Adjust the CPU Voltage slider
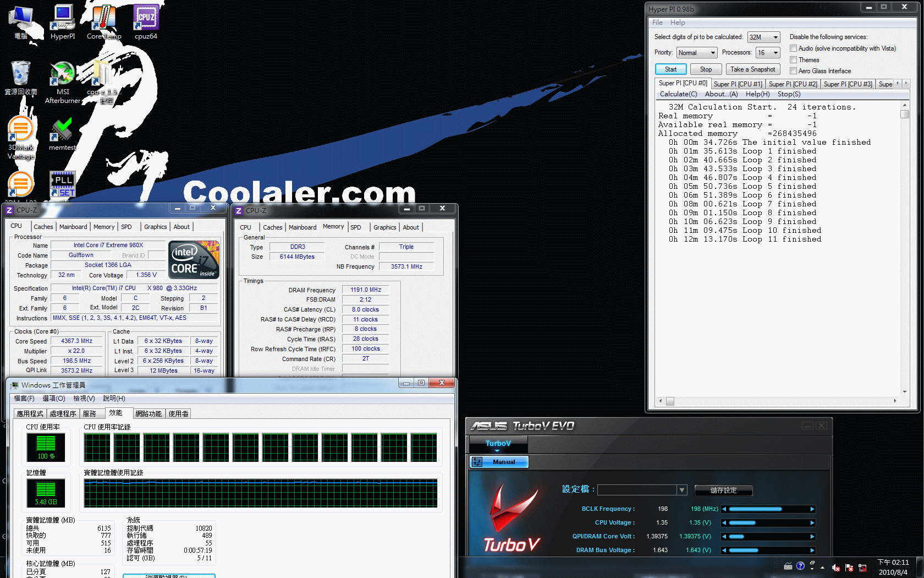The height and width of the screenshot is (578, 924). pyautogui.click(x=768, y=523)
